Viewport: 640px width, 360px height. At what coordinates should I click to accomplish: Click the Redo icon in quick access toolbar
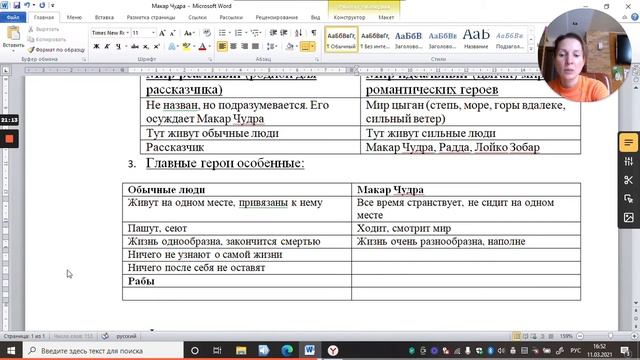point(42,5)
